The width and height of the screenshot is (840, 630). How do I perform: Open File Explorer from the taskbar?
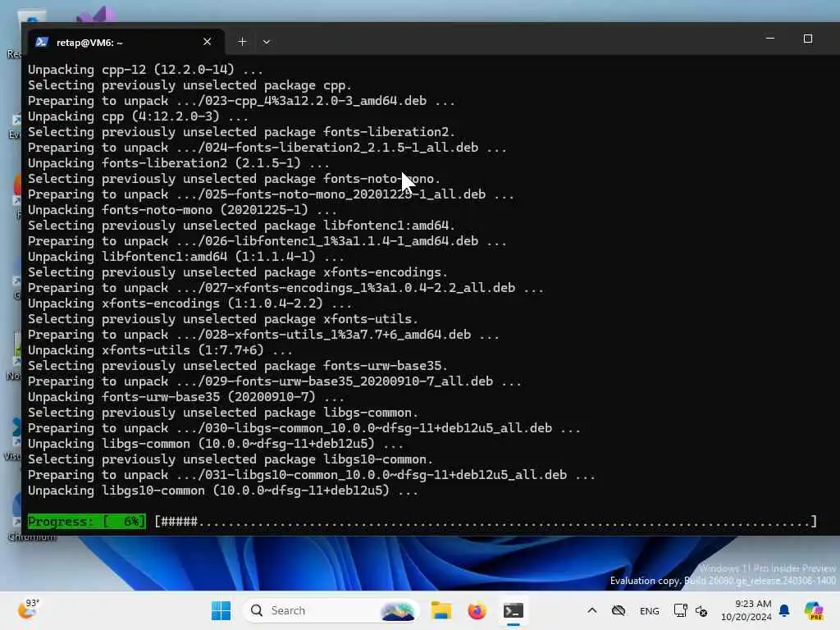[441, 610]
